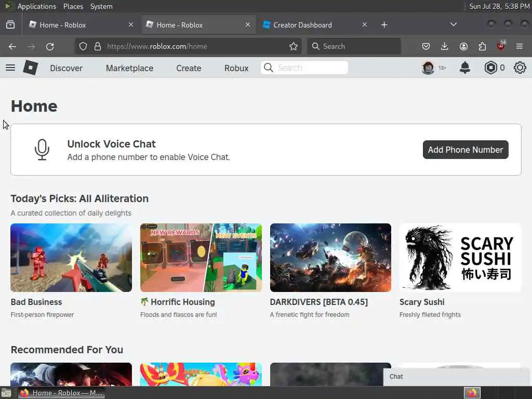Open the DARKDIVERS [BETA 0.45] title link
The height and width of the screenshot is (399, 532).
click(x=318, y=302)
